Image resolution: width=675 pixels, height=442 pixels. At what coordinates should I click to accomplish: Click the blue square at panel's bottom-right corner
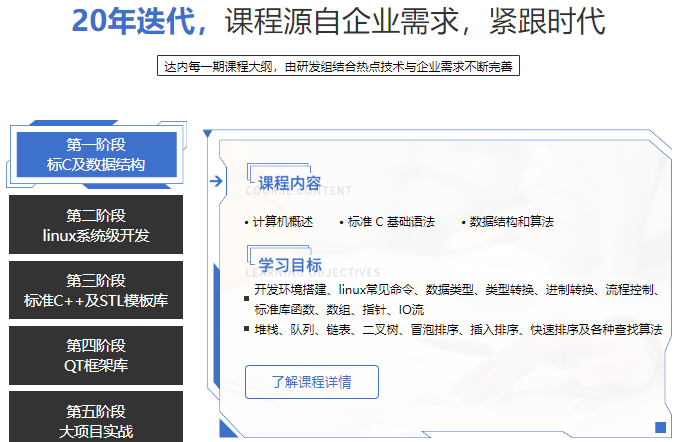[659, 426]
